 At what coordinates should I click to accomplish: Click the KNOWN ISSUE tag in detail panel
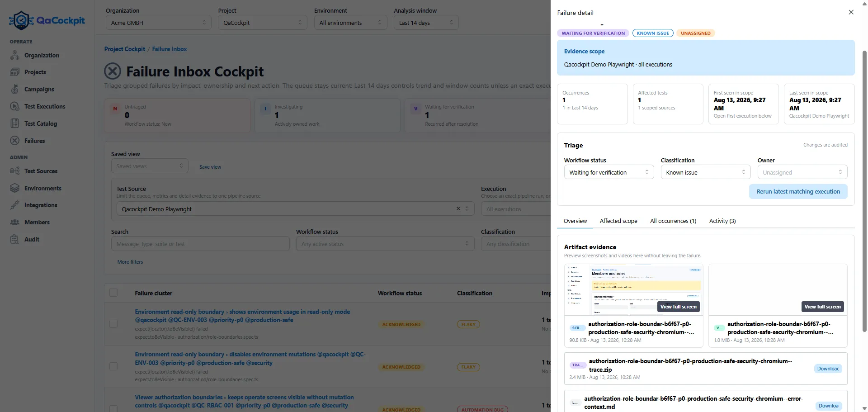click(x=653, y=33)
